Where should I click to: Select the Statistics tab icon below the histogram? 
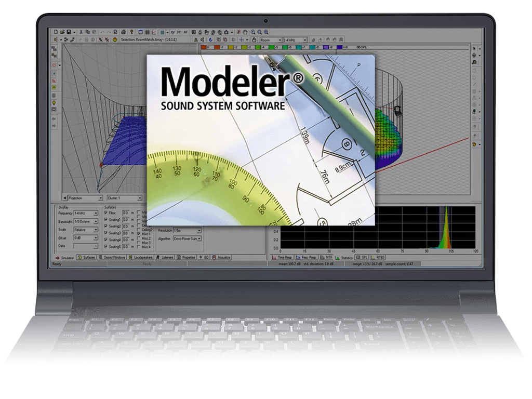tap(337, 258)
